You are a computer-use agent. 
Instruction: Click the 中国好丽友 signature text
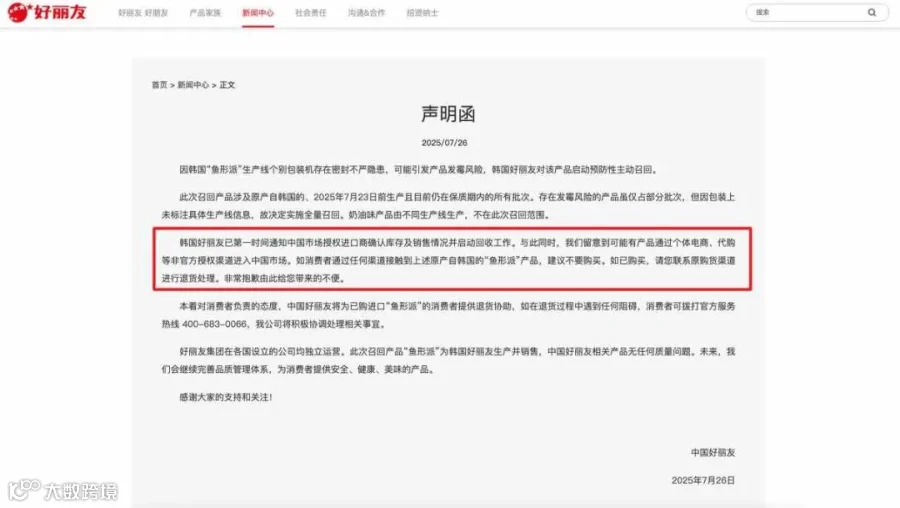click(x=713, y=452)
